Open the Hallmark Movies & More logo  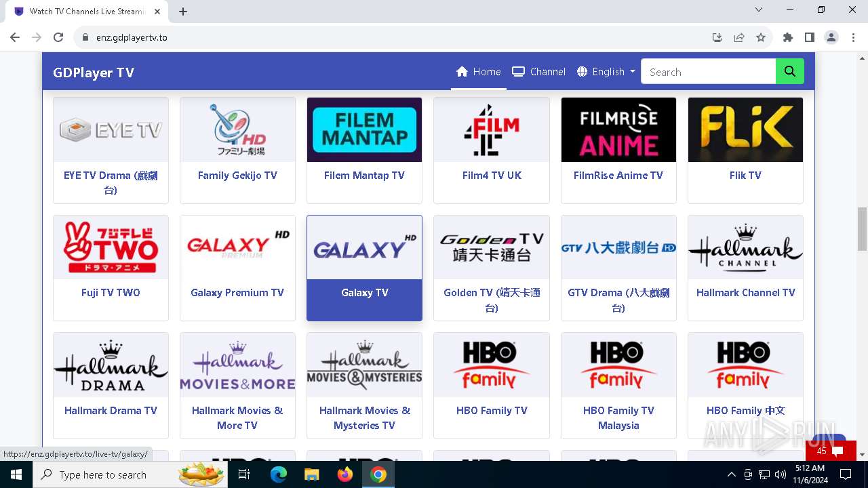[x=237, y=365]
